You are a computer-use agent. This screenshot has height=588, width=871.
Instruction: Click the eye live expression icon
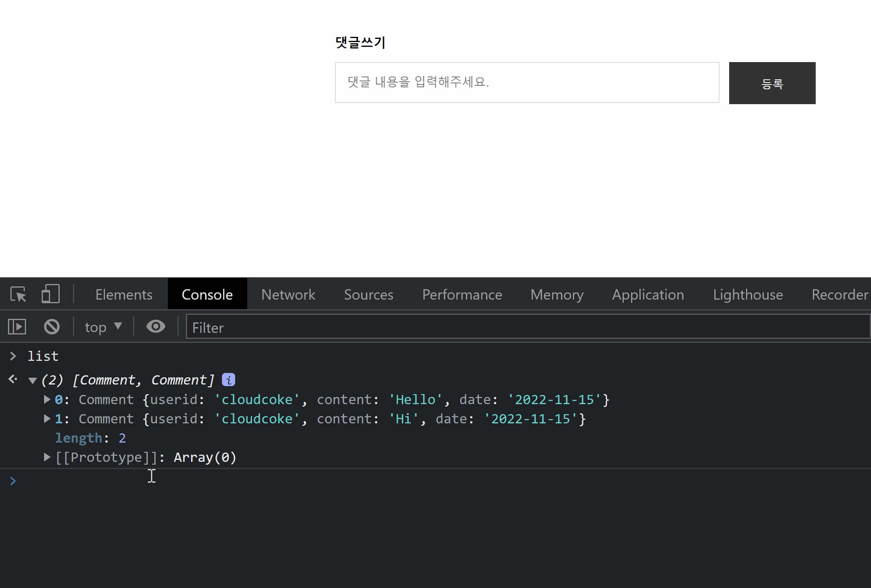(156, 327)
